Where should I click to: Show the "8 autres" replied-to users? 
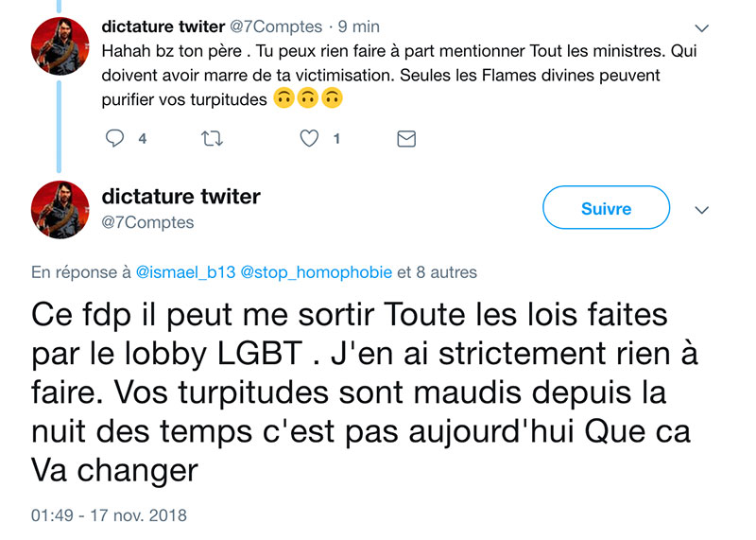click(x=445, y=272)
